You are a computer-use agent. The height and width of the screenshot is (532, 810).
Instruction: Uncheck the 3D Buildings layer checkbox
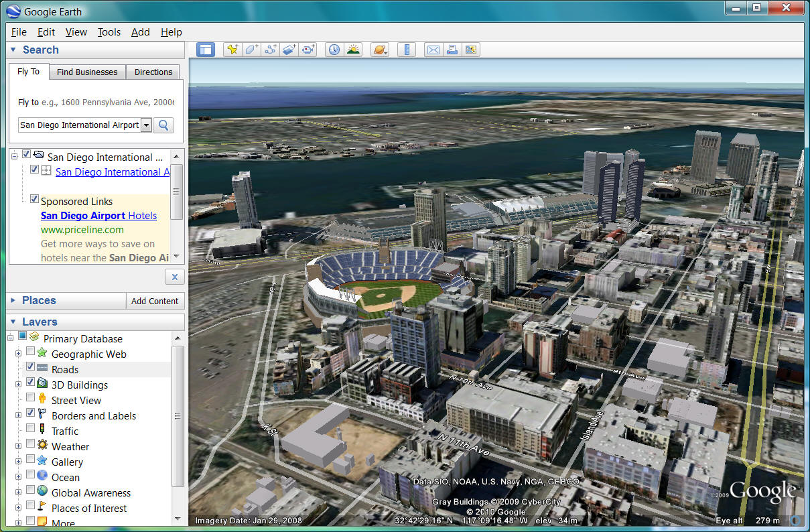pos(30,383)
